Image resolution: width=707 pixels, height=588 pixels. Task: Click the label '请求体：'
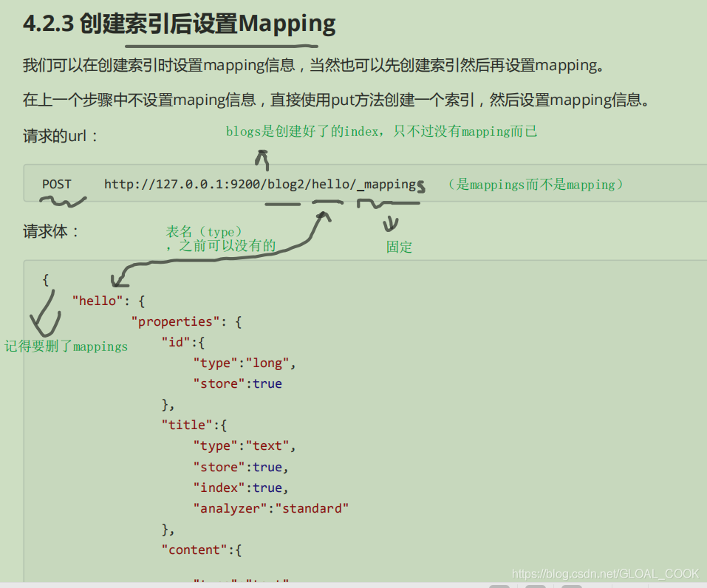[51, 231]
